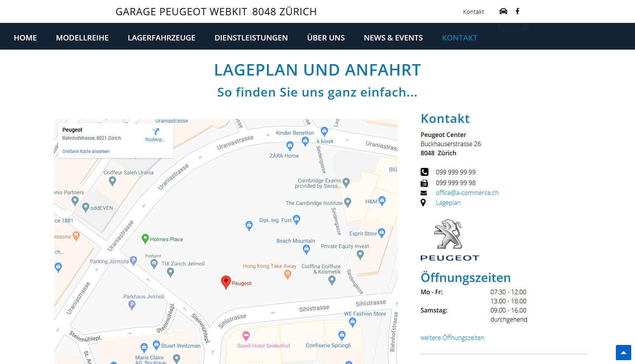Select the Coiffina Coiffure marker

tap(332, 280)
